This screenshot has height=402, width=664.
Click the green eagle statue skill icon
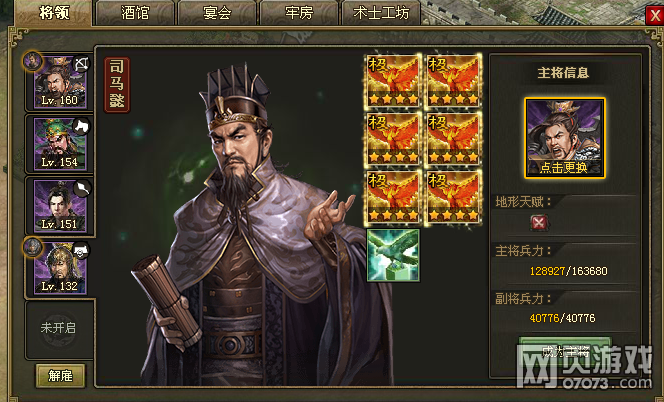tap(393, 255)
